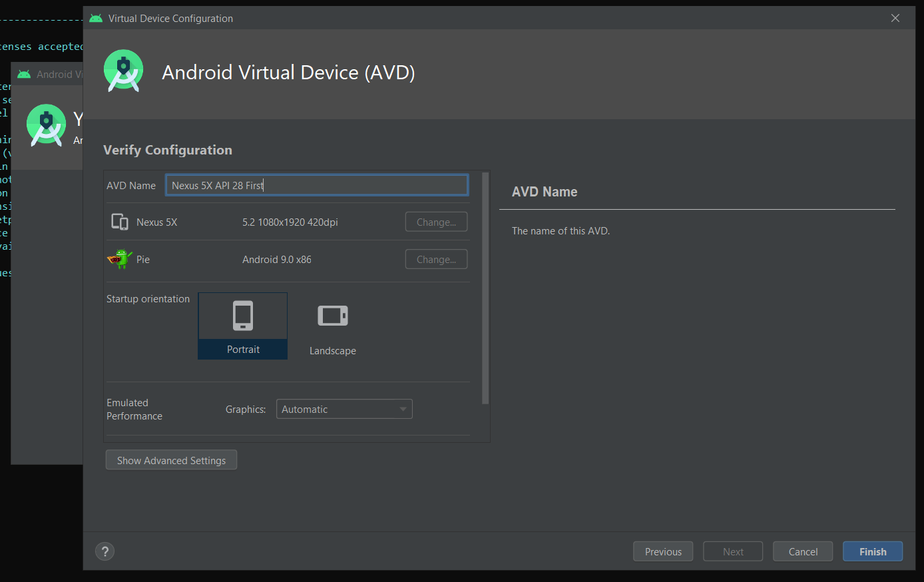Cancel the virtual device configuration

coord(803,551)
